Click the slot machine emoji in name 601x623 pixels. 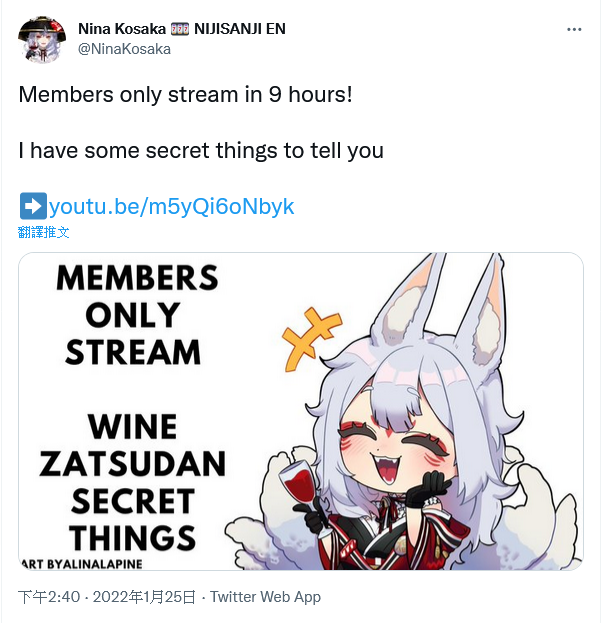[x=180, y=29]
